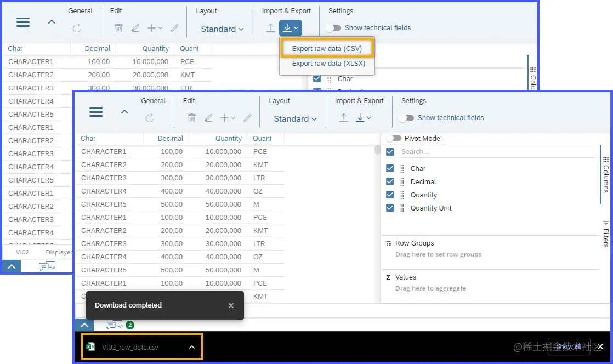The image size is (613, 364).
Task: Close the Download completed toast
Action: click(x=231, y=305)
